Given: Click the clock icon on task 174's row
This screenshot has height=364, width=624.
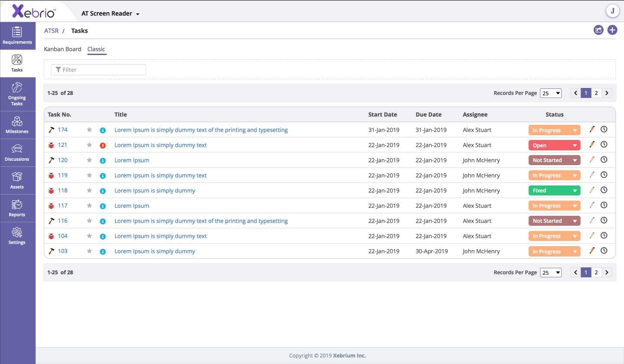Looking at the screenshot, I should (604, 129).
